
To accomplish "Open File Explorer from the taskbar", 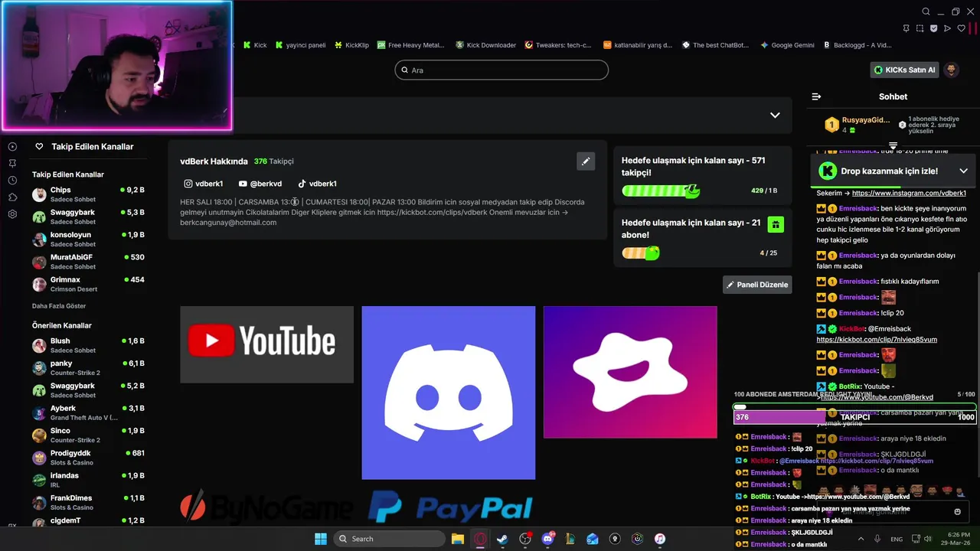I will point(457,539).
